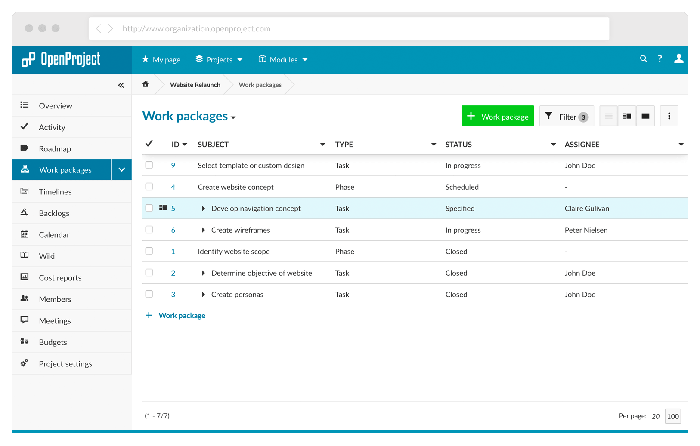Expand Determine objective of website children
The image size is (700, 446).
[x=203, y=273]
